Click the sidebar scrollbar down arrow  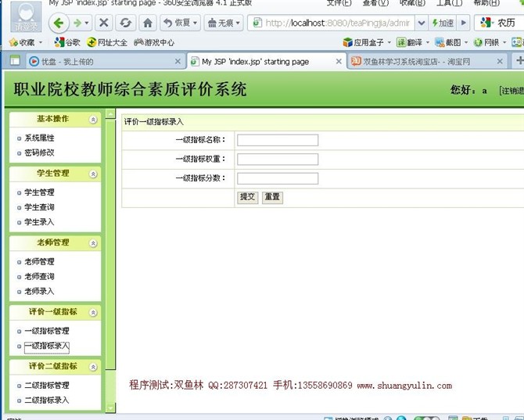[x=110, y=408]
